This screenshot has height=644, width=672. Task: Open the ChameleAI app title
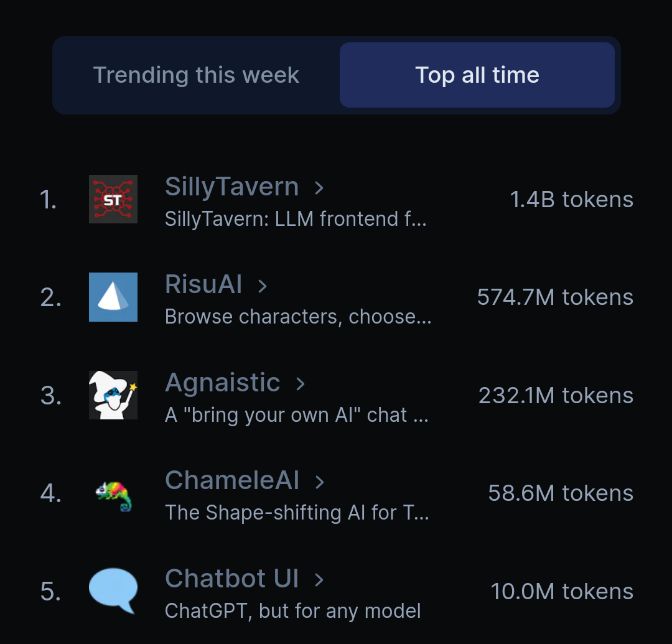(232, 480)
